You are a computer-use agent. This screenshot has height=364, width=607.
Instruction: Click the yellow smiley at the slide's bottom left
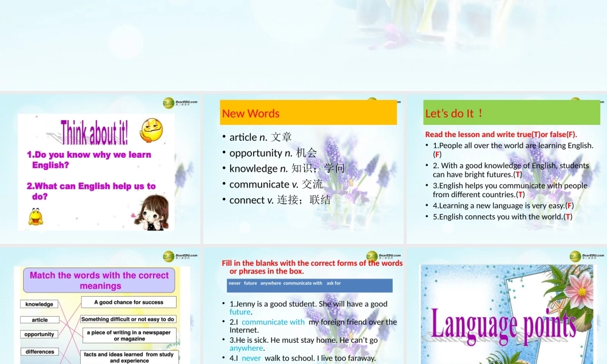(x=36, y=217)
